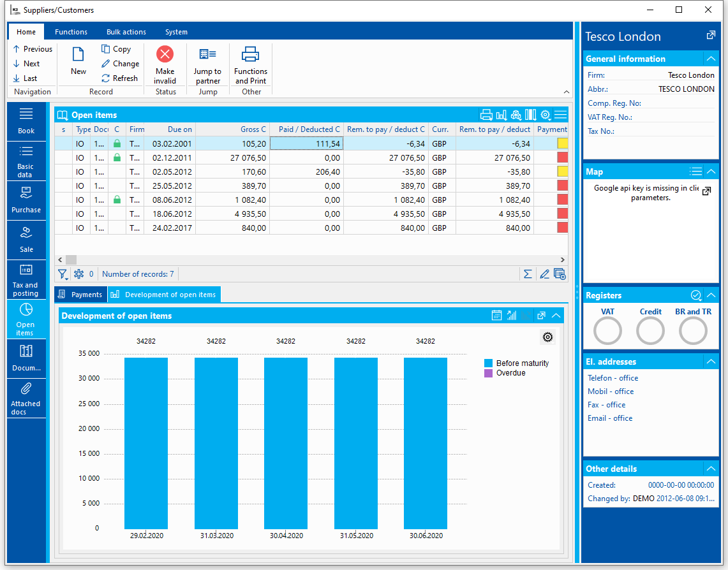Toggle the Credit register circle indicator
728x570 pixels.
(x=650, y=332)
